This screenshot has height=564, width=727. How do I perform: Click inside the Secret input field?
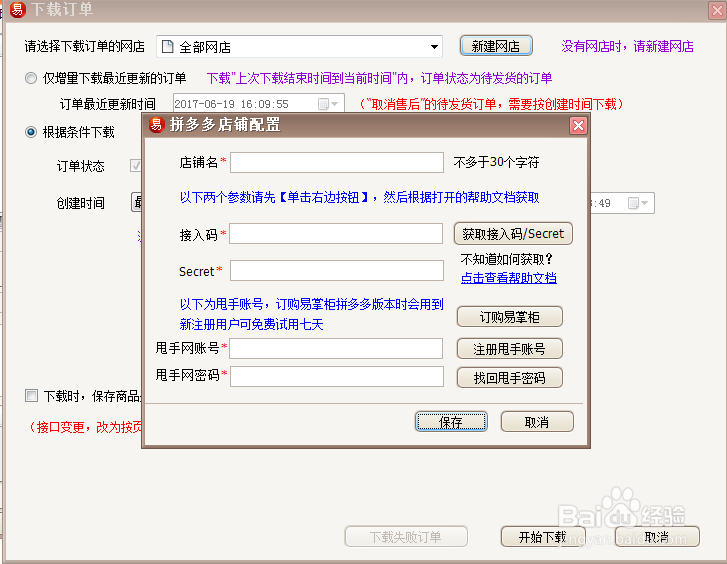pos(337,270)
